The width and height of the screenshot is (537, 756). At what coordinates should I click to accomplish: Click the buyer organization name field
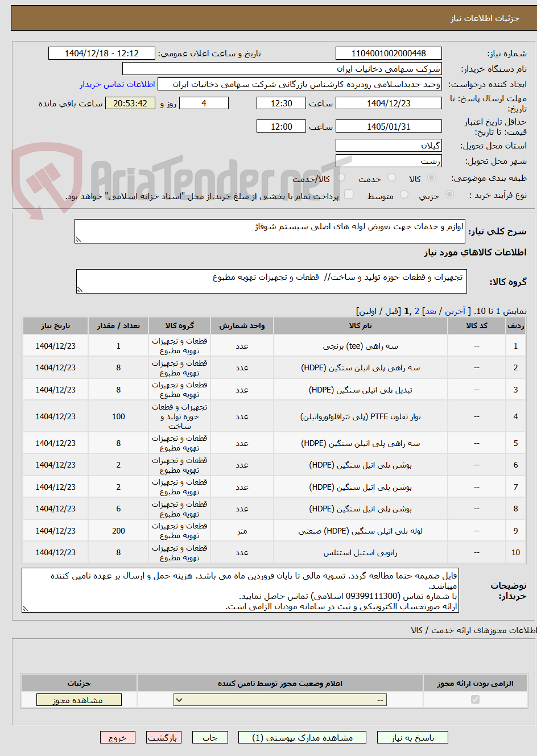pos(282,69)
